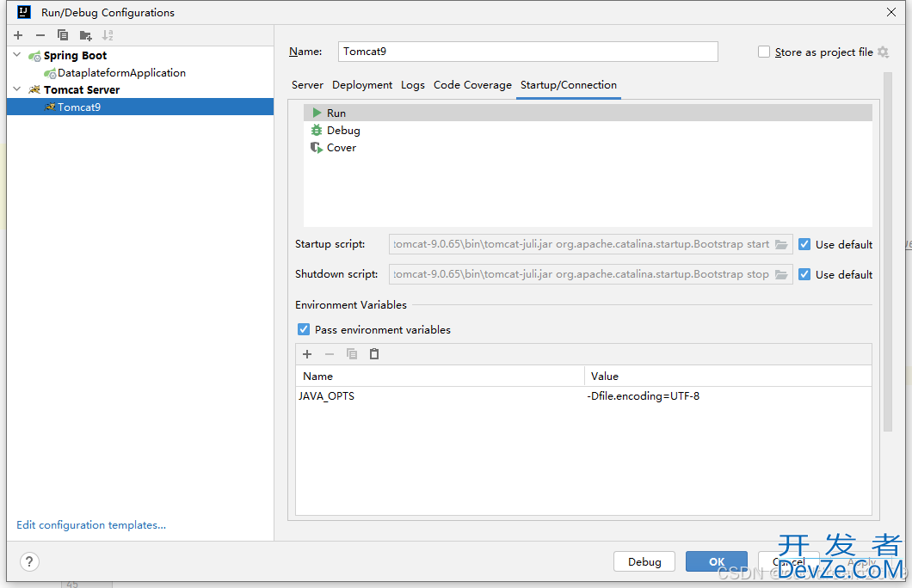Add a new run configuration
This screenshot has height=588, width=912.
tap(18, 35)
